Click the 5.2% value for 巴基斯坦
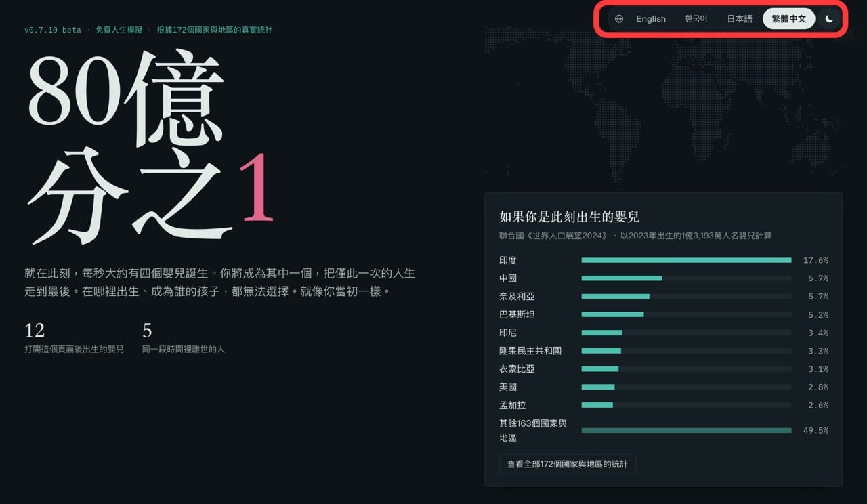The height and width of the screenshot is (504, 867). 818,314
